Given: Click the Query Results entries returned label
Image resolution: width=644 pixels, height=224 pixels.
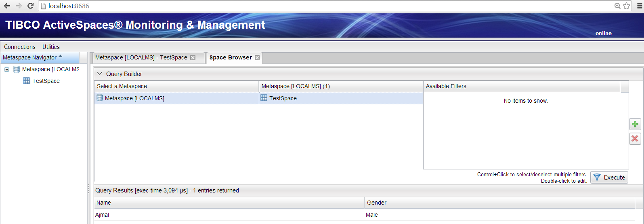Looking at the screenshot, I should (167, 190).
